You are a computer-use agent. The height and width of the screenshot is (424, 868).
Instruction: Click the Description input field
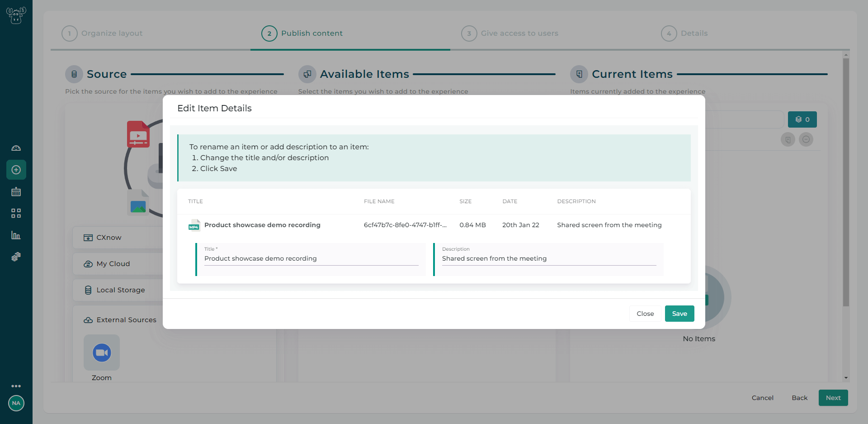(549, 258)
